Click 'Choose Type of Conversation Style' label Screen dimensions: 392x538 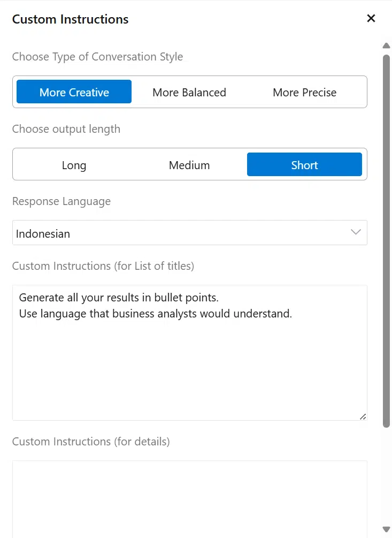tap(97, 57)
